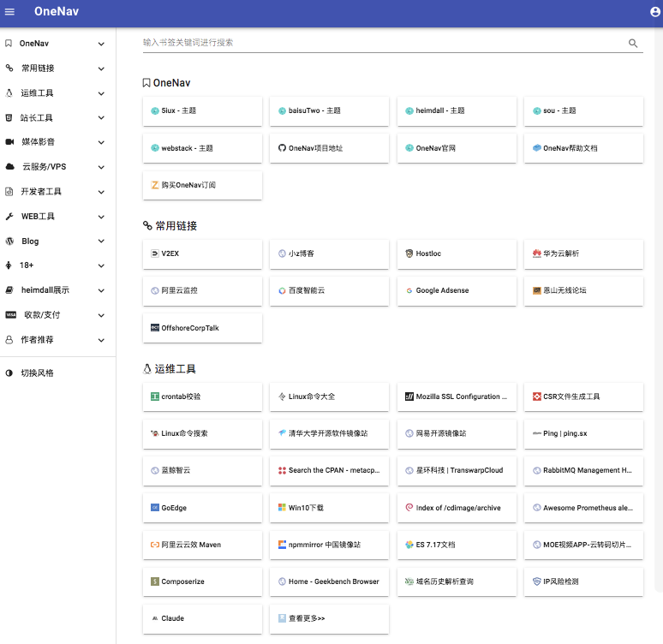Select heimdall展示 in the sidebar

click(x=45, y=290)
